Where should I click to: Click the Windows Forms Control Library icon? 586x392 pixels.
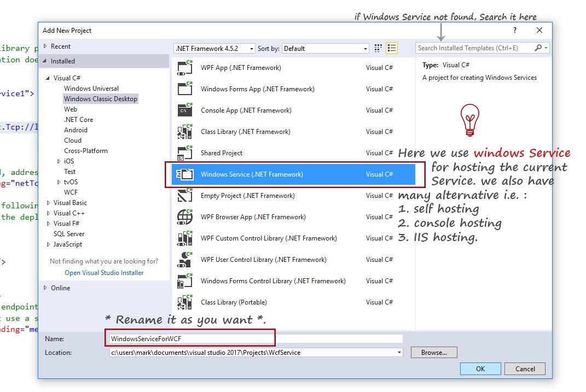[x=184, y=281]
